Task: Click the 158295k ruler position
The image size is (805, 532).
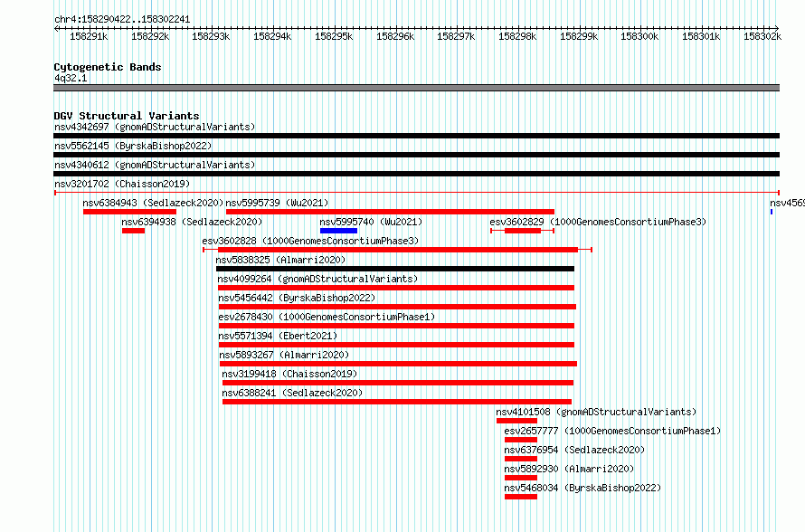Action: coord(334,36)
